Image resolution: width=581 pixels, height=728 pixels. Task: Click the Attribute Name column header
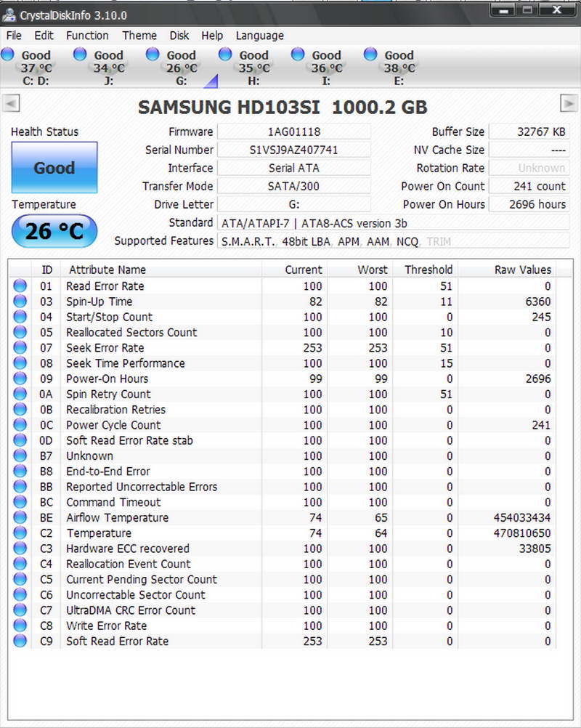pyautogui.click(x=161, y=270)
